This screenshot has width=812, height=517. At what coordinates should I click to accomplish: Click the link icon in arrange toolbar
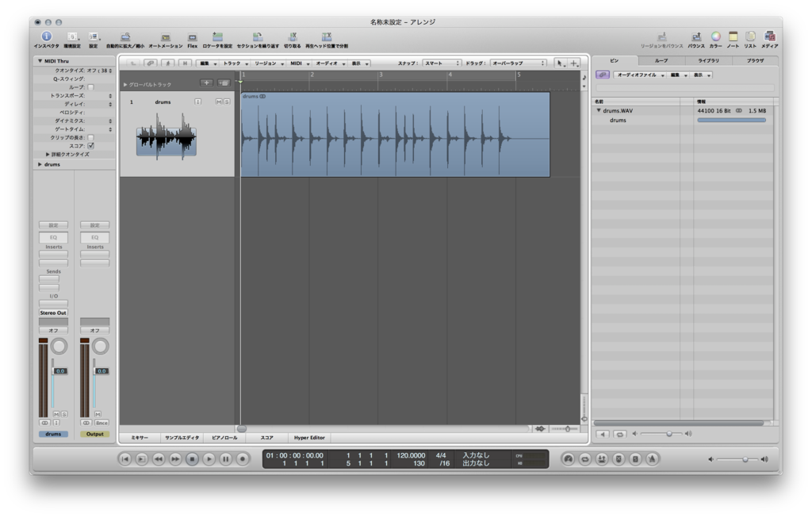pyautogui.click(x=150, y=63)
